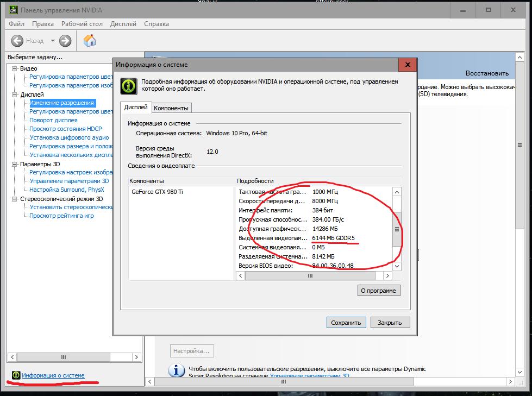Click the Компоненты column header in list
This screenshot has height=396, width=532.
tap(147, 181)
